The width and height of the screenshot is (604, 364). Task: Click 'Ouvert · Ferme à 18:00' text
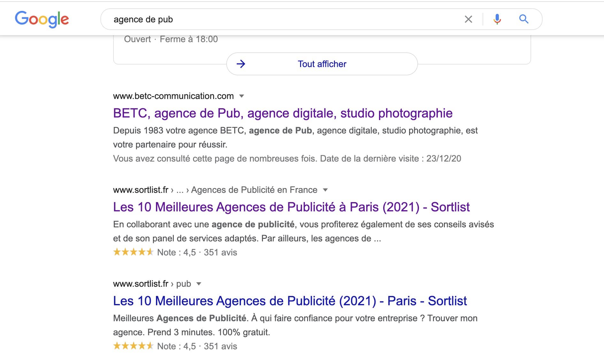pos(171,39)
